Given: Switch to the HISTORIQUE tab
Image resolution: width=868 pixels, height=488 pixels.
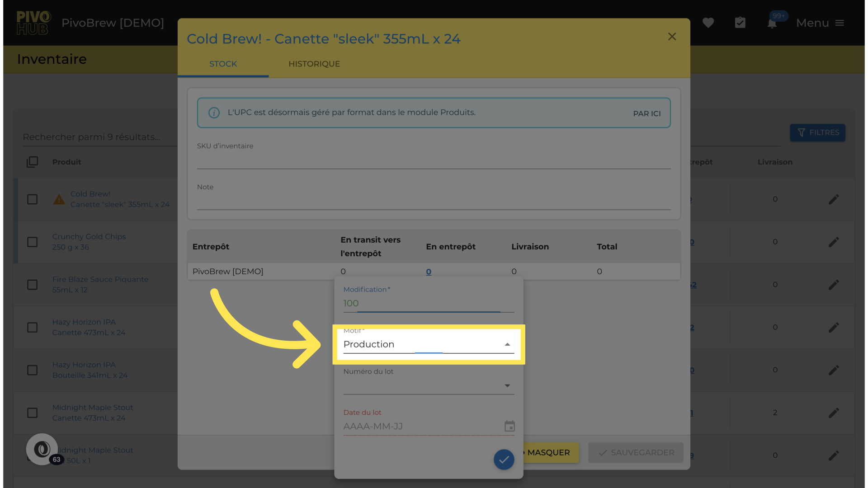Looking at the screenshot, I should coord(314,64).
